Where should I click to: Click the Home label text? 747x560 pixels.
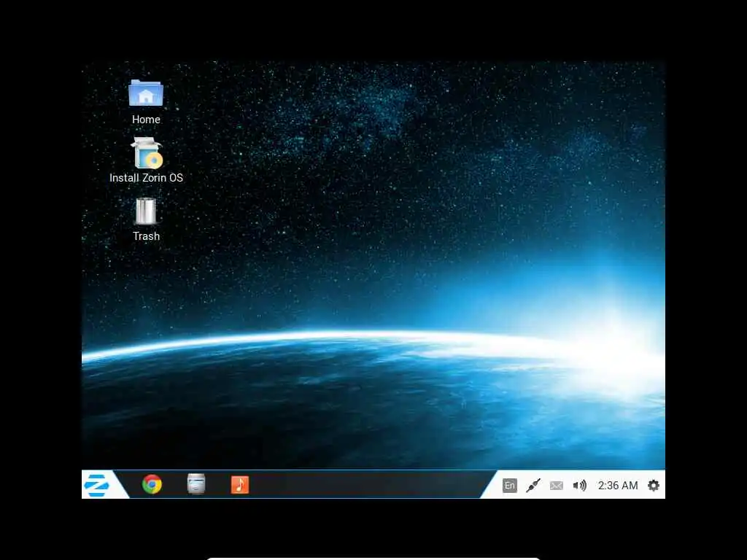point(146,120)
